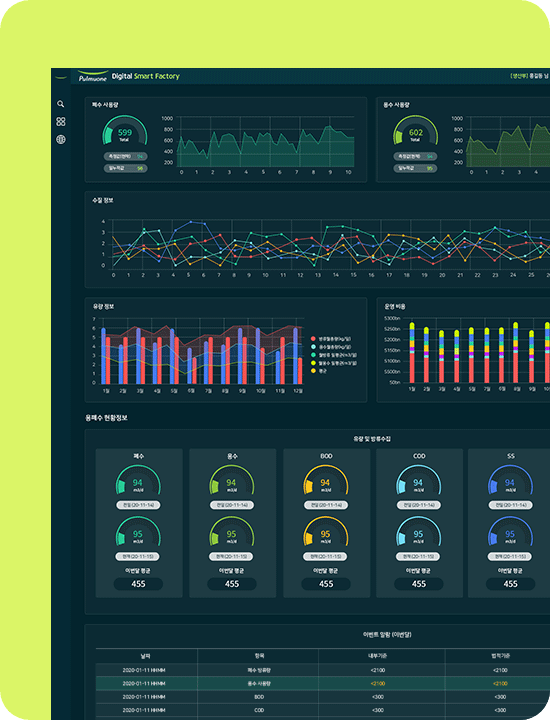Click the BOD card 455 monthly average value
This screenshot has width=550, height=720.
[326, 584]
